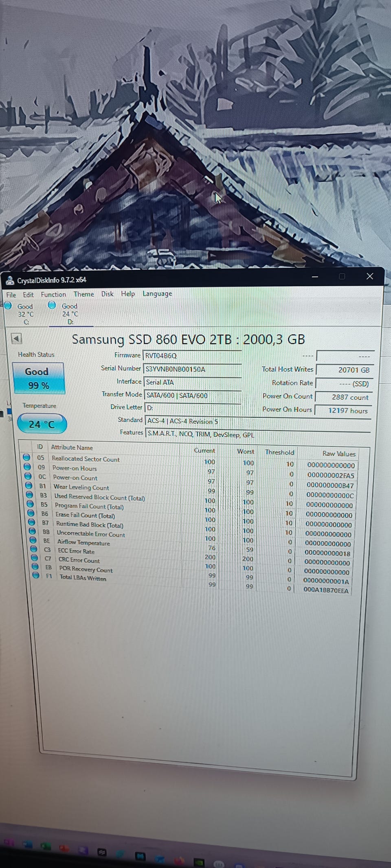Select the Reallocated Sector Count row name
This screenshot has height=868, width=391.
(86, 459)
